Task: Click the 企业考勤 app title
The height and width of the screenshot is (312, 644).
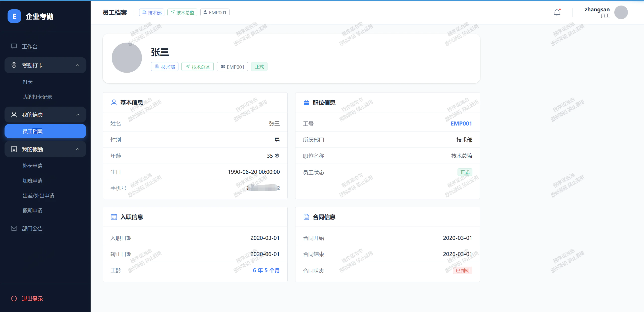Action: 40,16
